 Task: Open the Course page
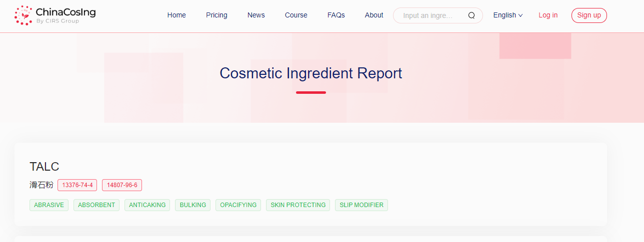coord(296,15)
